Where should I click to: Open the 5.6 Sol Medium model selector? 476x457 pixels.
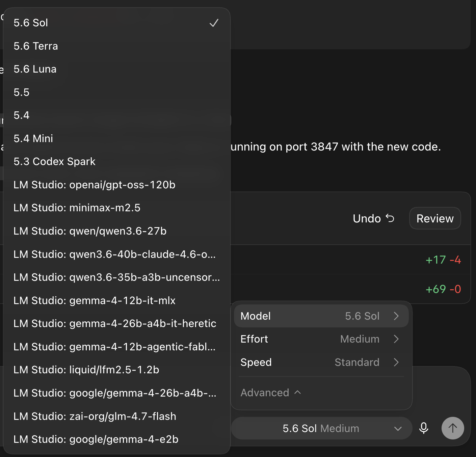point(321,428)
